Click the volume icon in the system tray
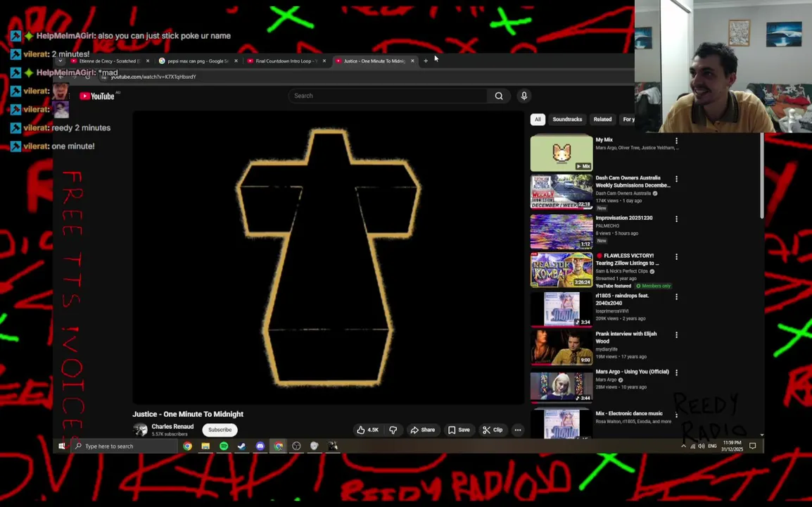Screen dimensions: 812x507 [x=702, y=446]
